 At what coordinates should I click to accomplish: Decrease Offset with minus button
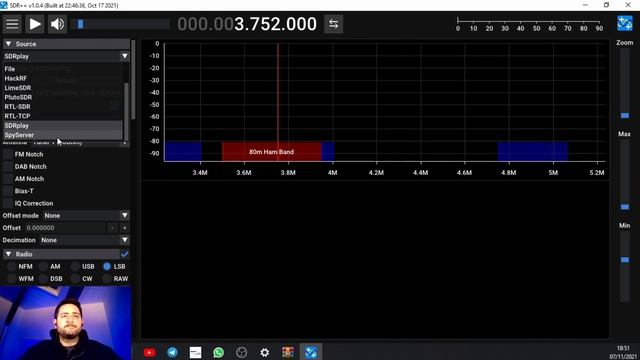(x=112, y=228)
